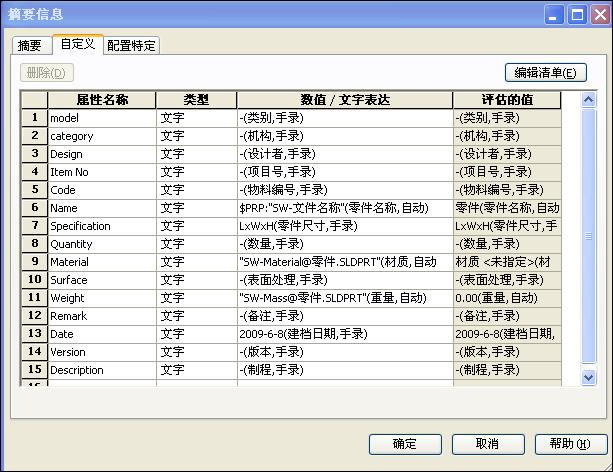This screenshot has height=472, width=613.
Task: Select the category property name cell
Action: click(102, 136)
